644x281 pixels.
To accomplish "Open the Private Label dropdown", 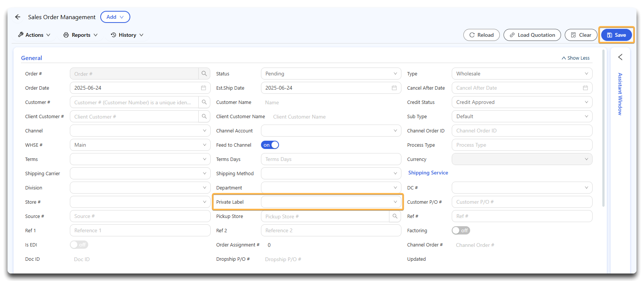I will pyautogui.click(x=331, y=202).
